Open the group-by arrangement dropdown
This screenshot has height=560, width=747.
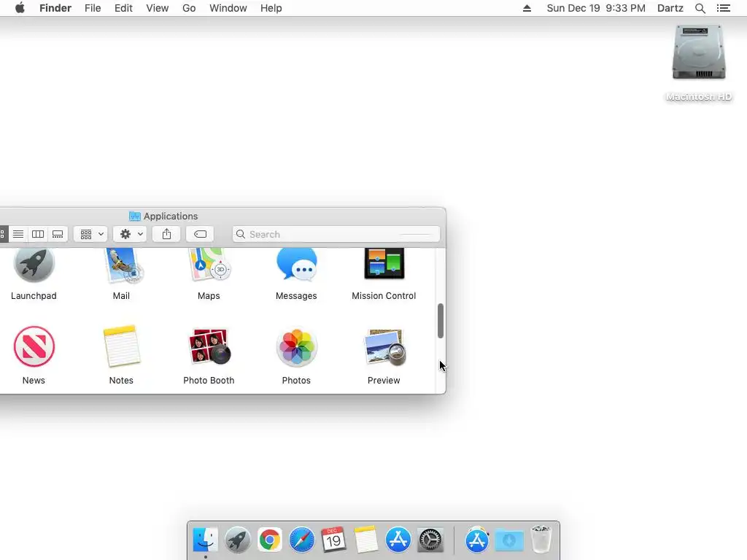(x=91, y=234)
